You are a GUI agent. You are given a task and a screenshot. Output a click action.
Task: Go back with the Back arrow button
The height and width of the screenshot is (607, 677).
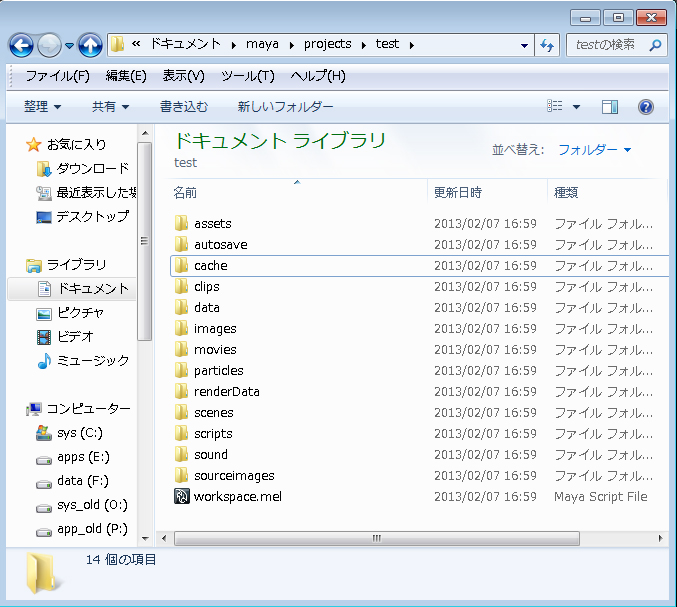[x=21, y=45]
